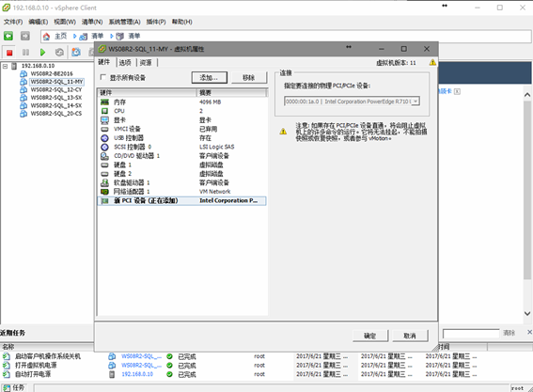Select WS08R2-SQL_20-CS in inventory tree

[56, 114]
